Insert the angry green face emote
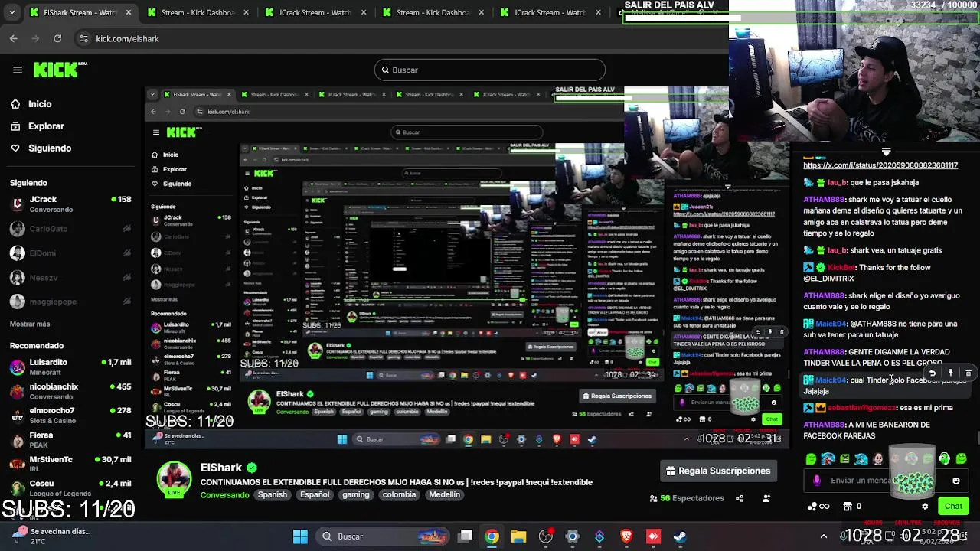Image resolution: width=980 pixels, height=551 pixels. point(844,459)
